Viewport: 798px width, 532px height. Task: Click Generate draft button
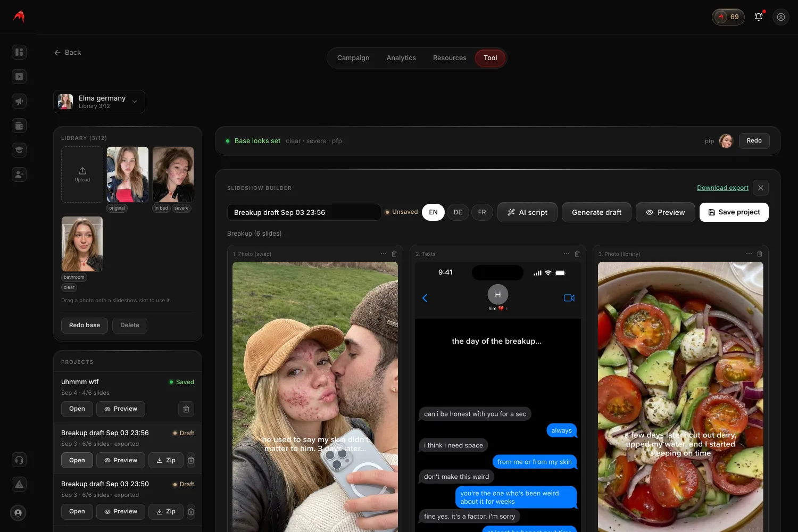click(596, 212)
